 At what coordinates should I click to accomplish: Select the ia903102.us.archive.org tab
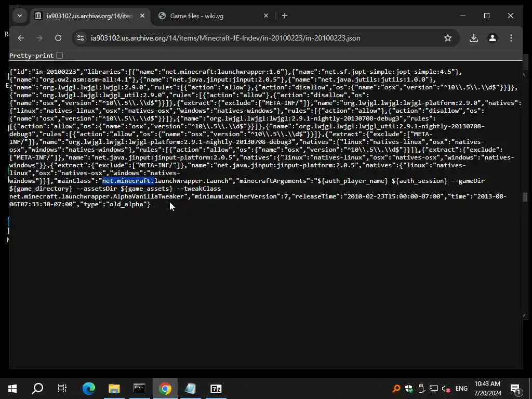(x=89, y=16)
